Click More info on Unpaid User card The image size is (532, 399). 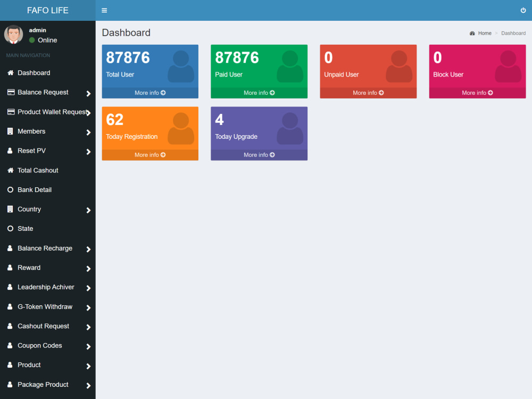[x=368, y=93]
